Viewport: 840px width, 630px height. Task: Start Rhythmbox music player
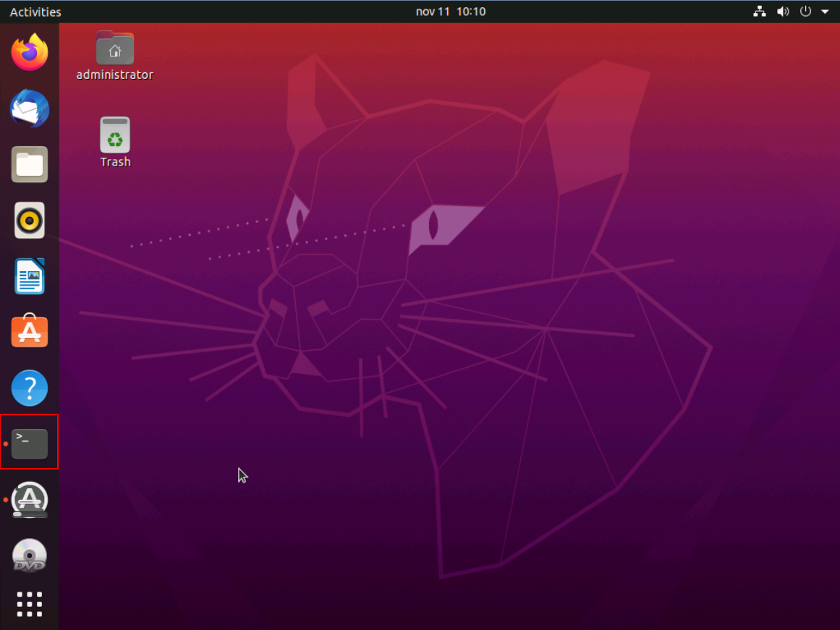click(x=30, y=220)
